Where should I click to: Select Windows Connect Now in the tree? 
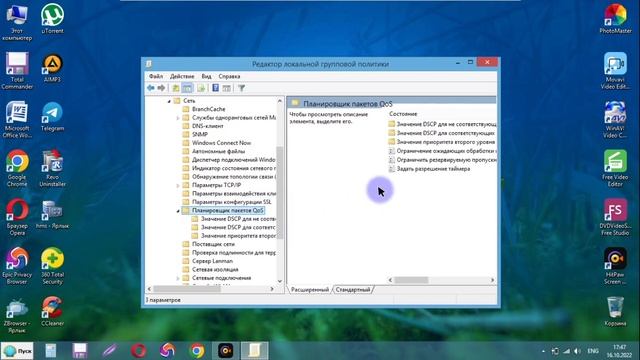click(221, 143)
